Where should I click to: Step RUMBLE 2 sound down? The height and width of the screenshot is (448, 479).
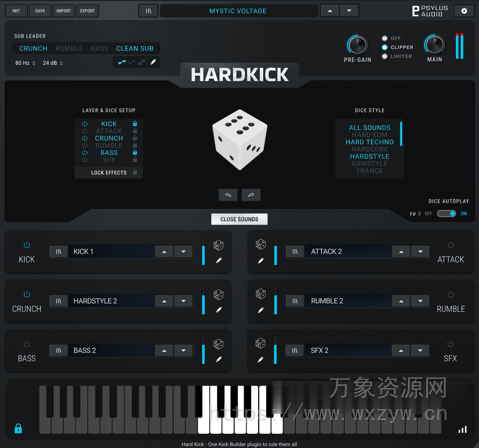[420, 301]
